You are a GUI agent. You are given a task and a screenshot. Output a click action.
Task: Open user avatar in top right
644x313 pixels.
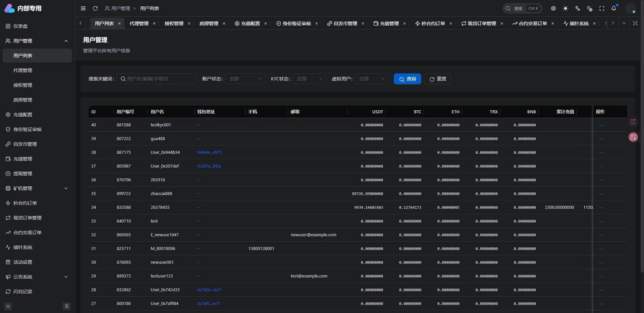click(x=631, y=8)
